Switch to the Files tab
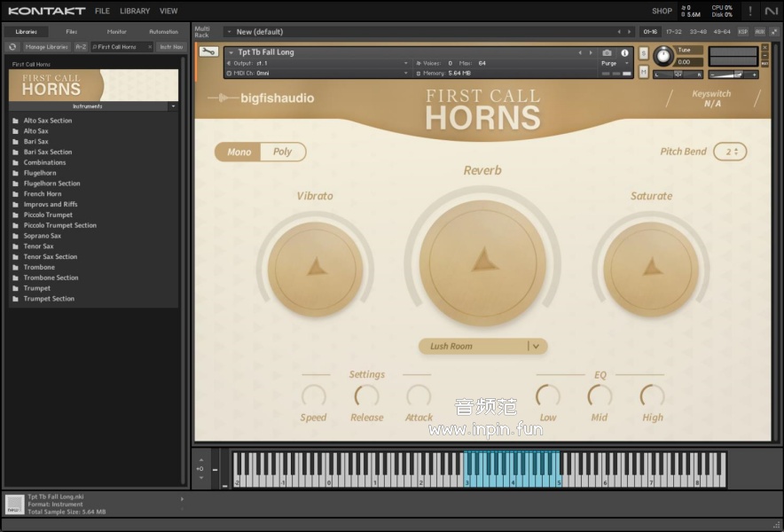784x532 pixels. point(71,32)
